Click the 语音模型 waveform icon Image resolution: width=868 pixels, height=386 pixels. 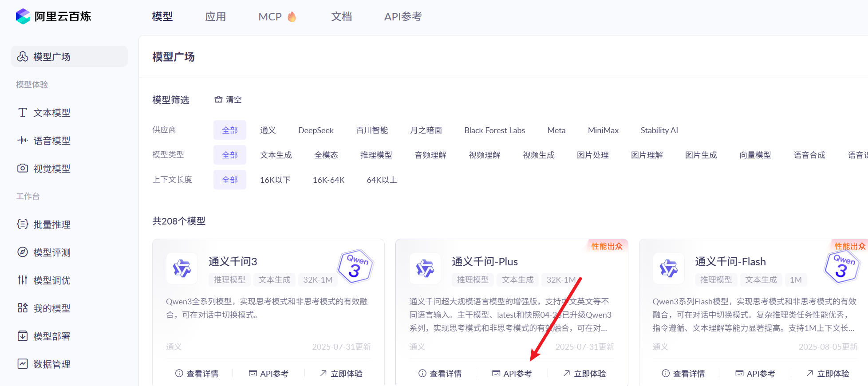[23, 140]
